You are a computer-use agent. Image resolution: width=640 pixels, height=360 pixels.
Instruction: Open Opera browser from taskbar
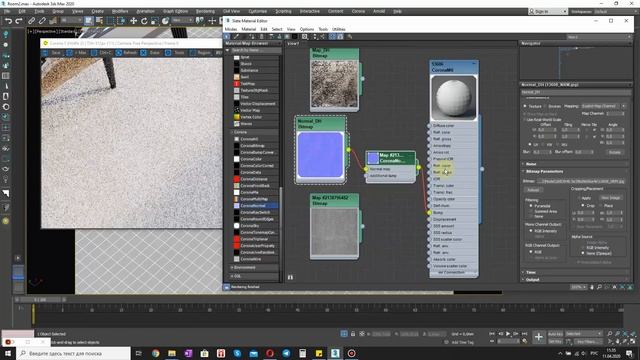[x=270, y=353]
